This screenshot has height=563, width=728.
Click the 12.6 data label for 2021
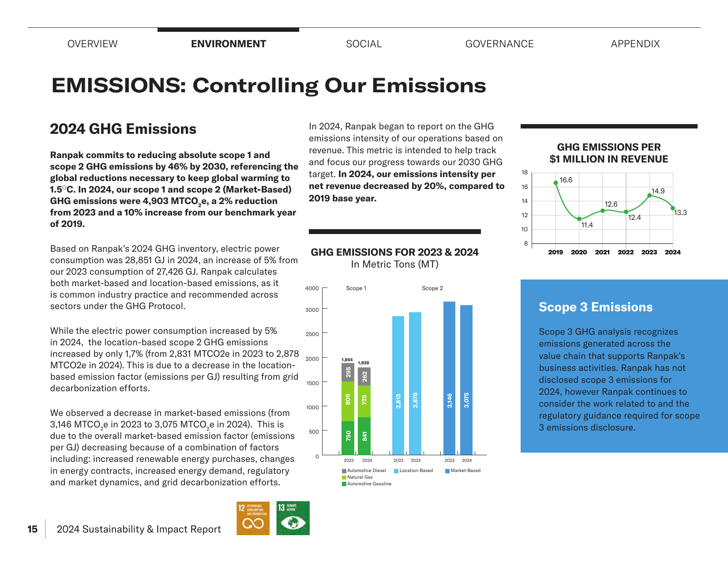pyautogui.click(x=611, y=204)
